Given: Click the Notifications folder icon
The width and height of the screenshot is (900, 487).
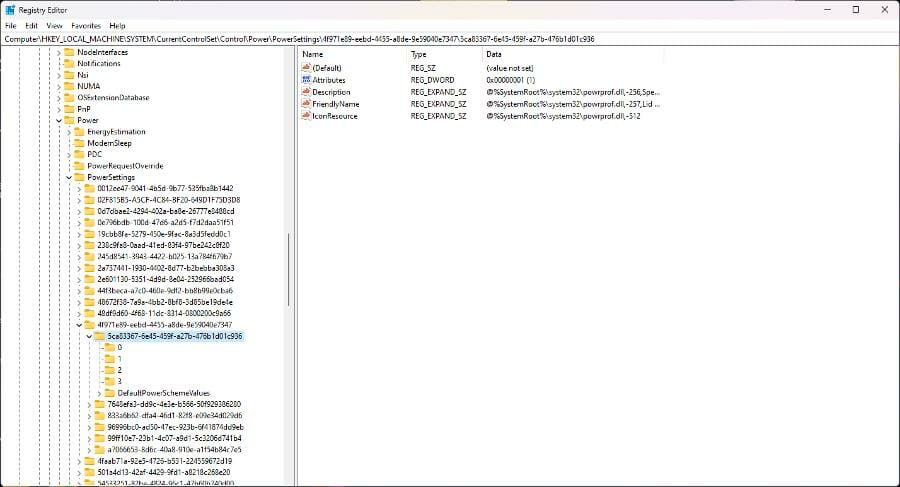Looking at the screenshot, I should tap(69, 64).
